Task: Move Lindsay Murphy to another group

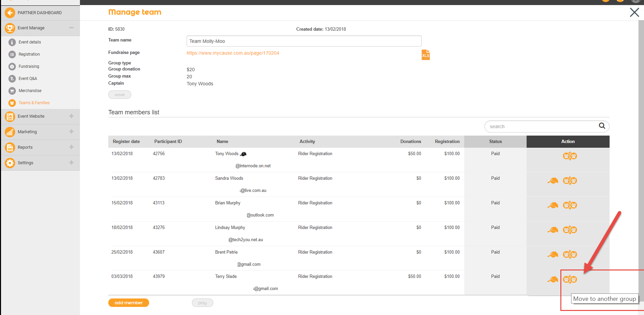Action: (x=570, y=230)
